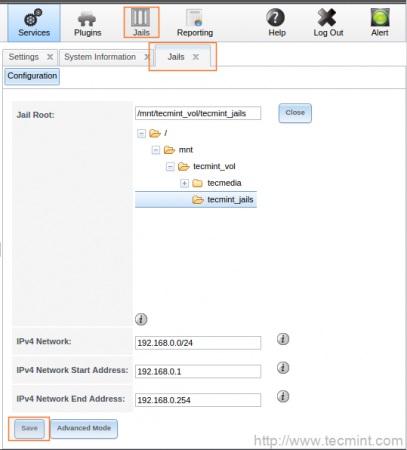
Task: Show info for IPv4 Network Start Address
Action: (283, 368)
